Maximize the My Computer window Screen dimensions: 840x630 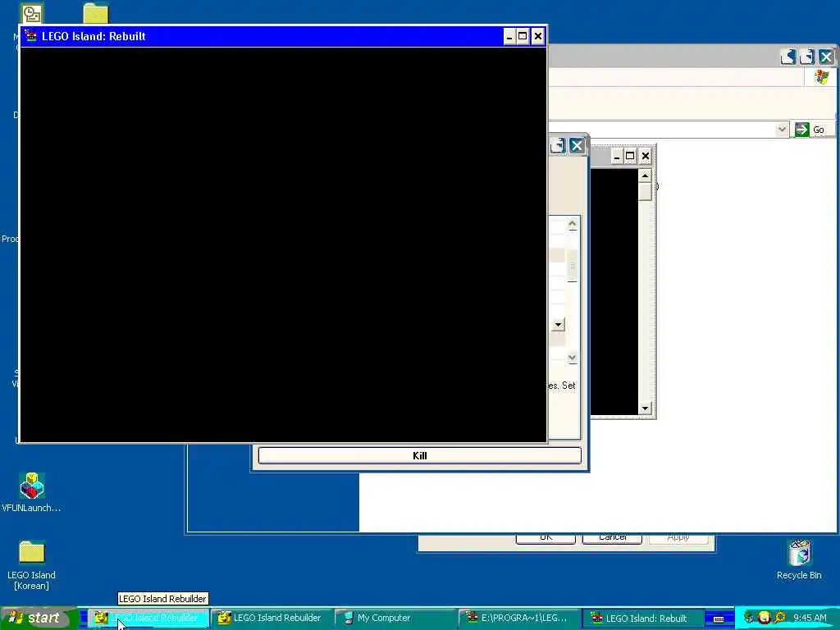pos(807,57)
